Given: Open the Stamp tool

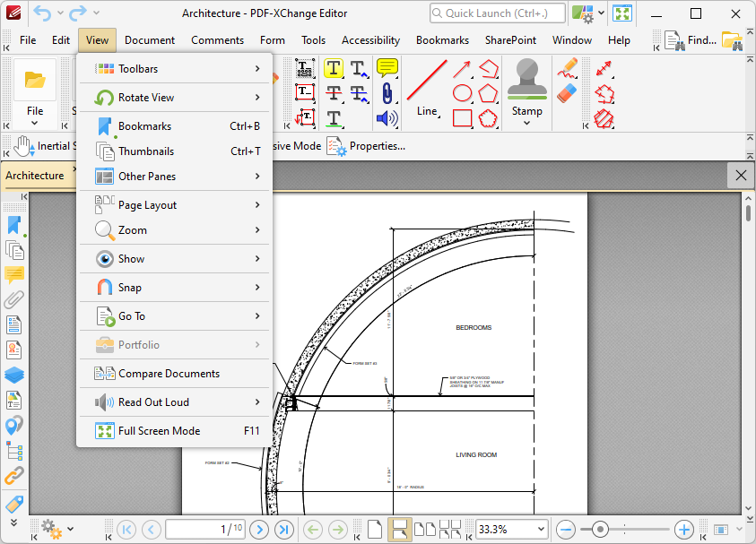Looking at the screenshot, I should point(526,92).
